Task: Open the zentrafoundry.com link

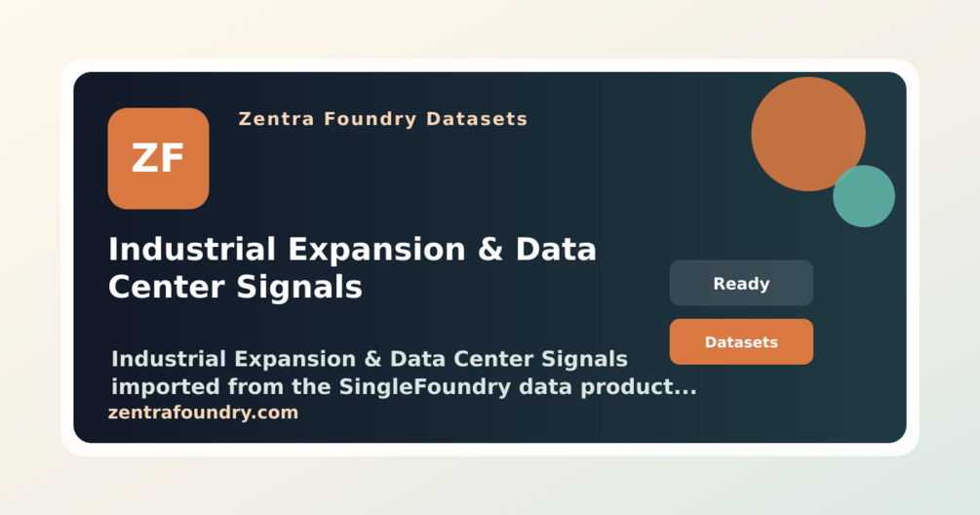Action: (203, 413)
